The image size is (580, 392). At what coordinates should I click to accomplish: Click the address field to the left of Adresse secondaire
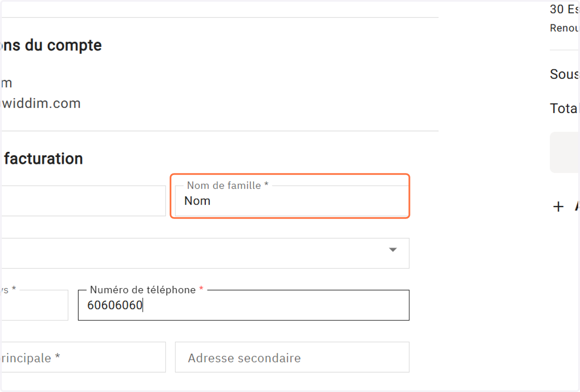click(x=83, y=357)
